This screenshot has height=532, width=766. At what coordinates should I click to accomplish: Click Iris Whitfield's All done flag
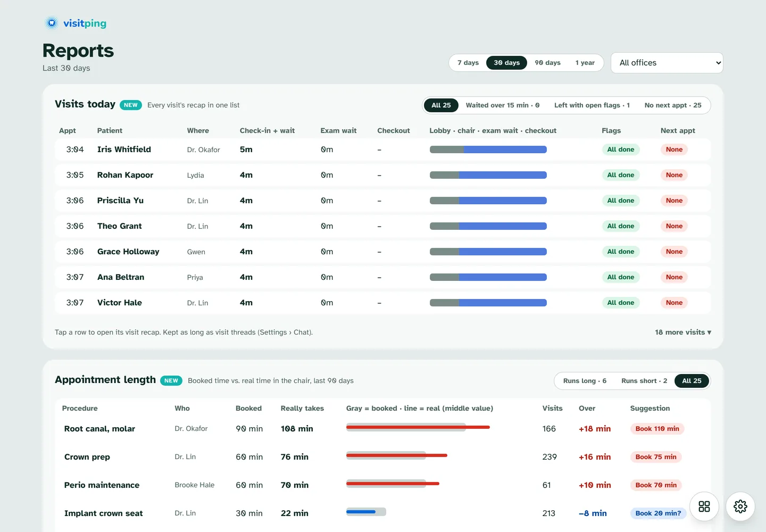tap(620, 149)
